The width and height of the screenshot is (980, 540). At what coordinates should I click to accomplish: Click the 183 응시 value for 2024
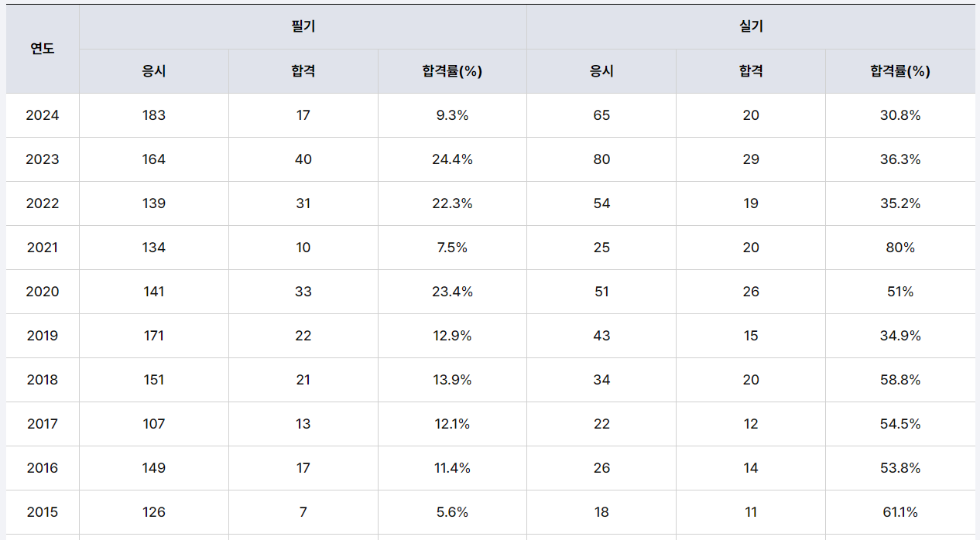pos(154,115)
